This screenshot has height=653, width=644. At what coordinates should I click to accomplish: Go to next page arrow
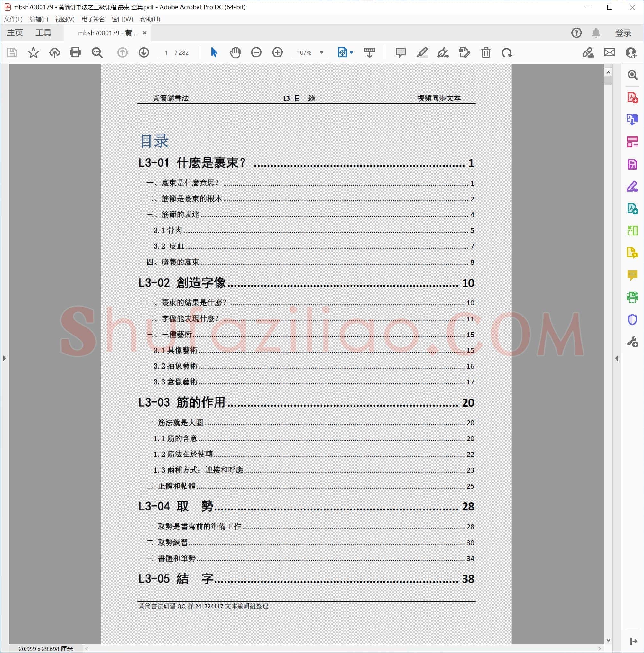click(x=144, y=53)
